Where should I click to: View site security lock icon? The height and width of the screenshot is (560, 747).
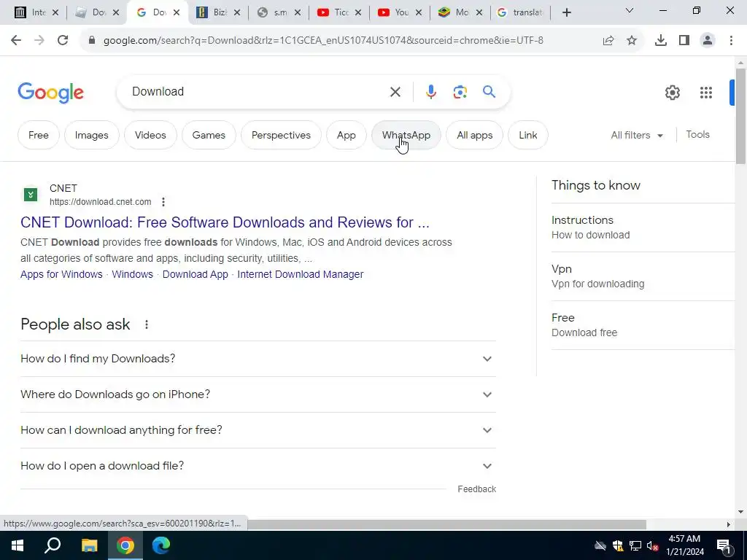click(x=92, y=41)
